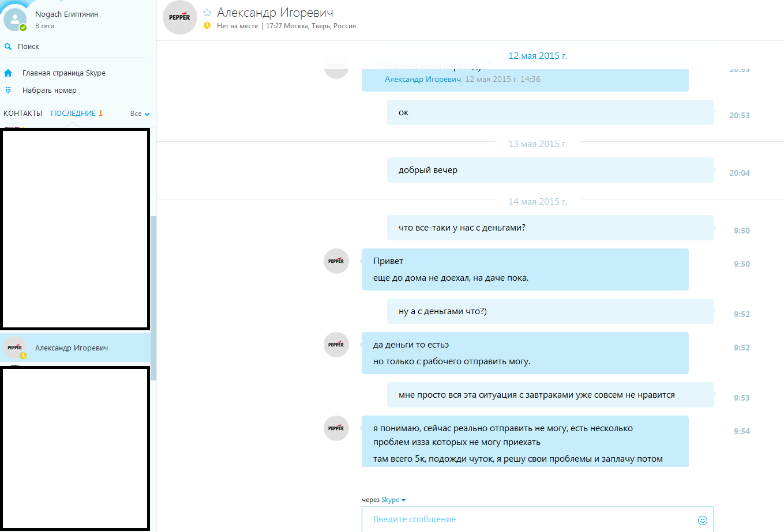Click status text "Нет на месте | 17:27 Москва, Тверь, Россия"
784x532 pixels.
[286, 26]
